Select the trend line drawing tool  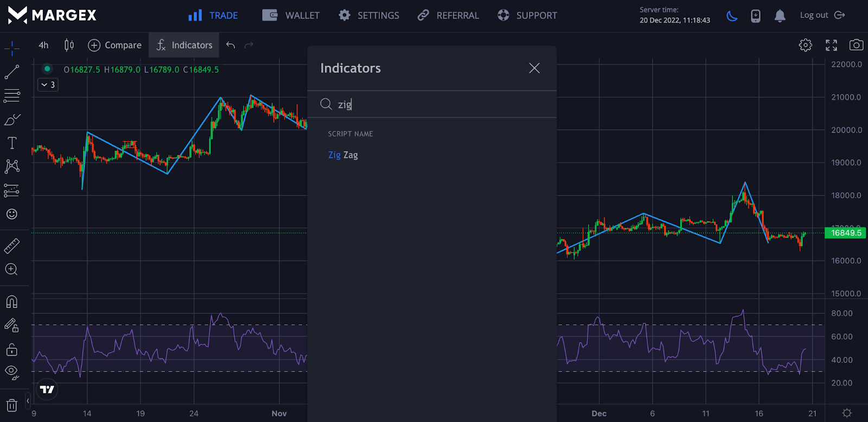(x=12, y=72)
